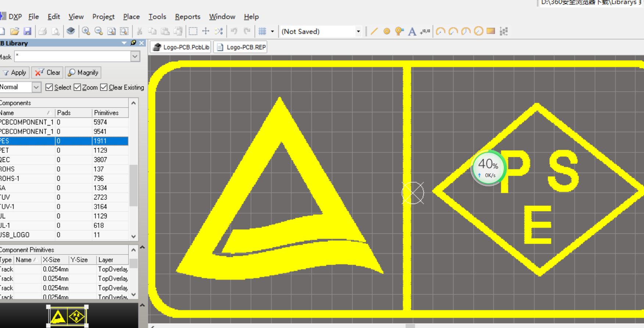This screenshot has width=644, height=328.
Task: Open the Tools menu
Action: point(157,17)
